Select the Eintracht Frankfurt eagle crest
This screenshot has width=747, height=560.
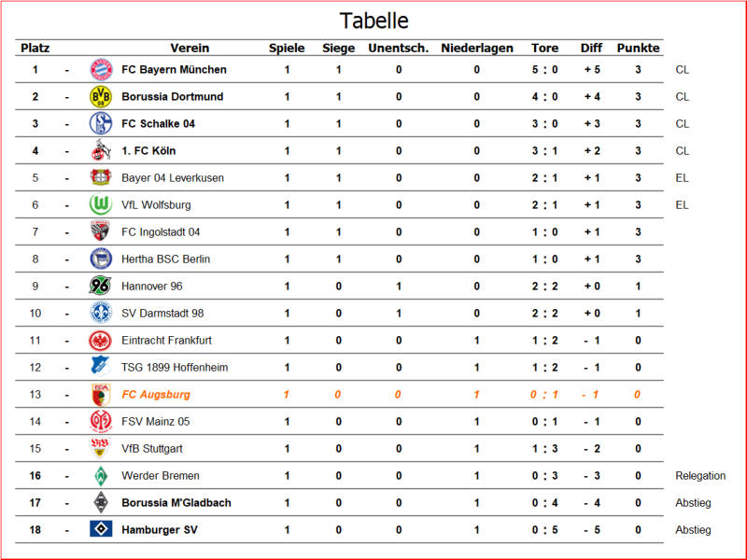(x=101, y=341)
